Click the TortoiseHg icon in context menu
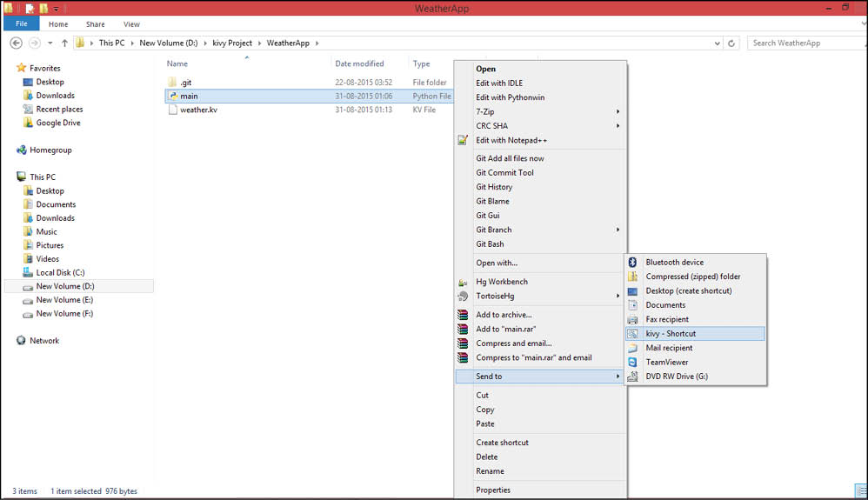Screen dimensions: 868x500 [463, 296]
